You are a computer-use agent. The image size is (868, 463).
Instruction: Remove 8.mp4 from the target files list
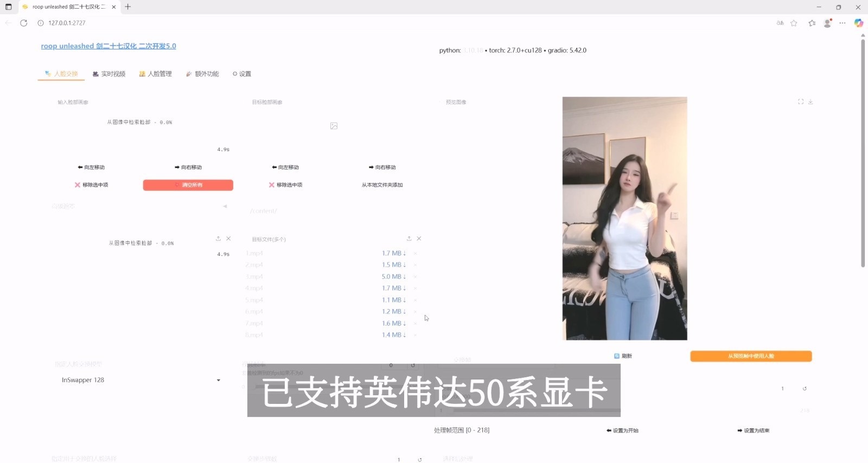[x=415, y=335]
